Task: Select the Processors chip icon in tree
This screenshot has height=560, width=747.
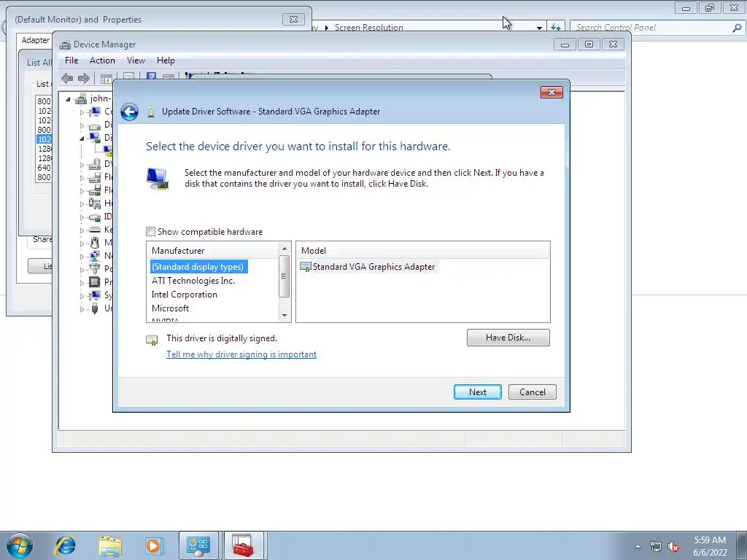Action: [95, 282]
